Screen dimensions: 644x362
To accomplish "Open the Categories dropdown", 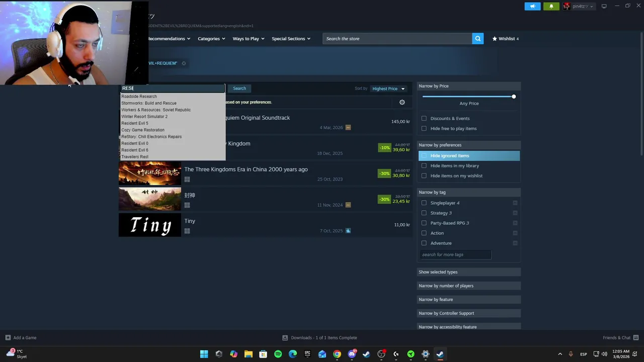I will coord(211,39).
